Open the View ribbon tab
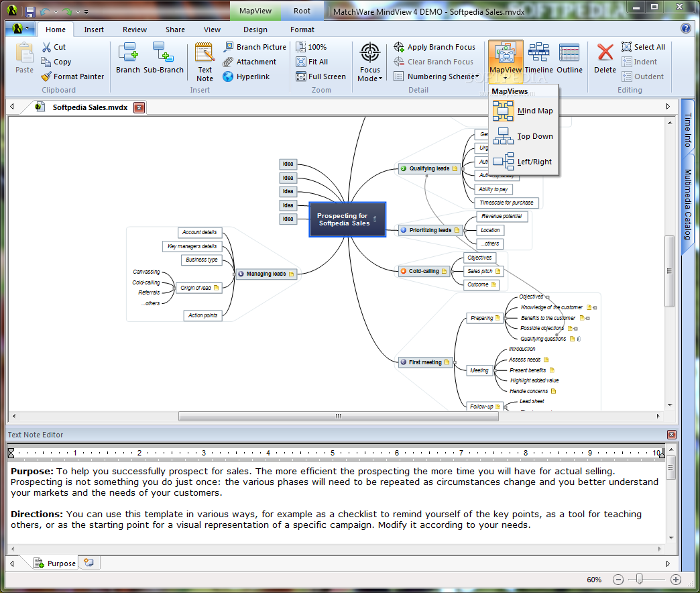Screen dimensions: 700x593 212,30
